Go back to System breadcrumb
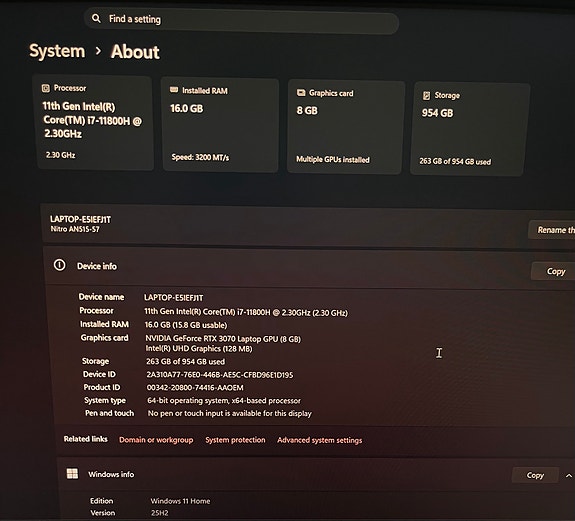 point(57,51)
